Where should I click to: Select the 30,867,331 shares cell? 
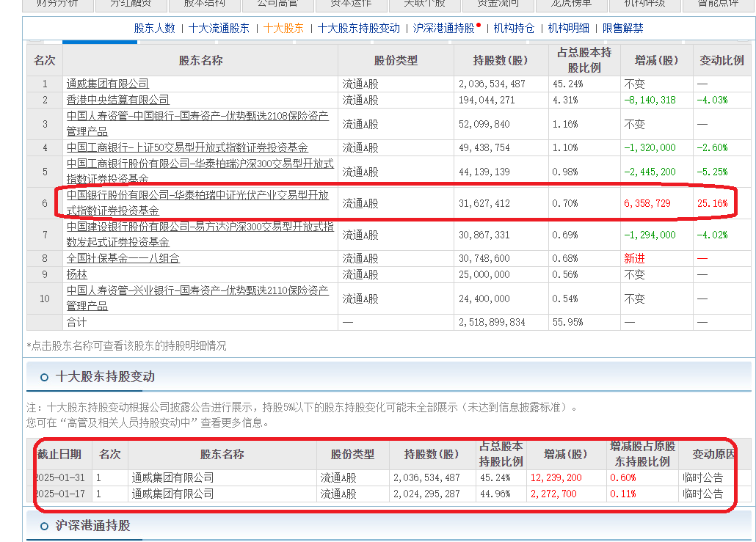pos(484,235)
